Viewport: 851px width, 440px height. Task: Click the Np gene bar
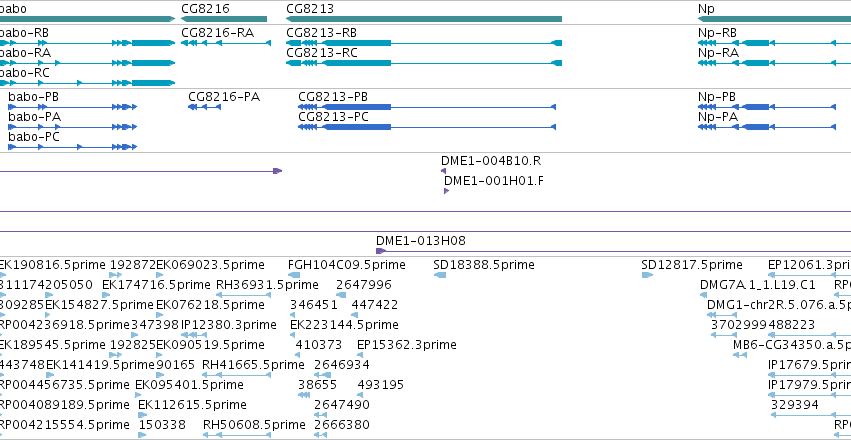coord(774,19)
